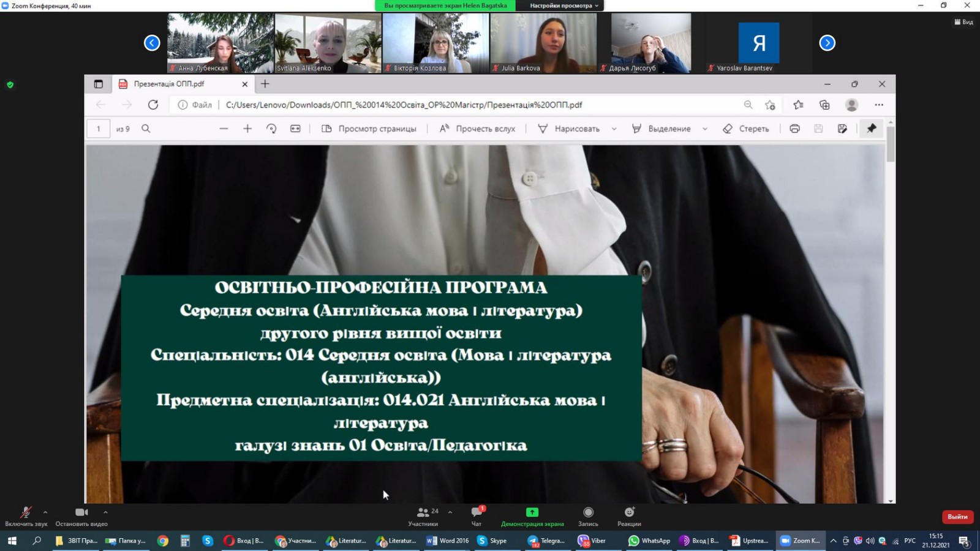Expand the Выделение highlight options arrow
Viewport: 980px width, 551px height.
tap(705, 129)
